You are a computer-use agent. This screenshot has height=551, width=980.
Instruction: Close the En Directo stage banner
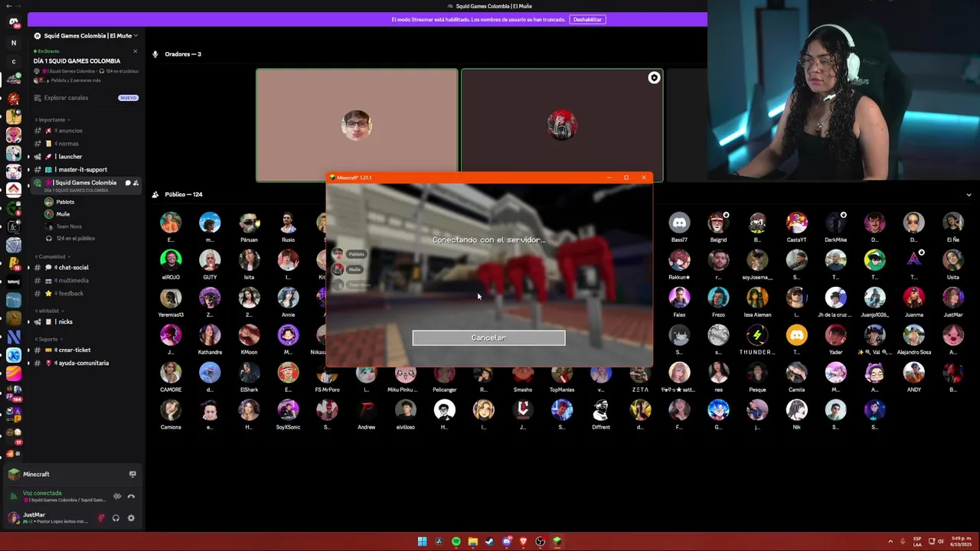pos(135,51)
